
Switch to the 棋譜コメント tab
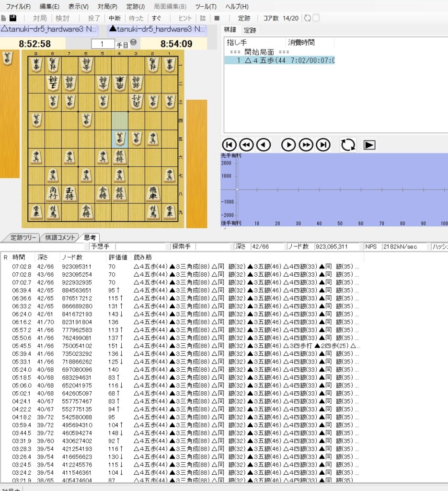[x=60, y=237]
